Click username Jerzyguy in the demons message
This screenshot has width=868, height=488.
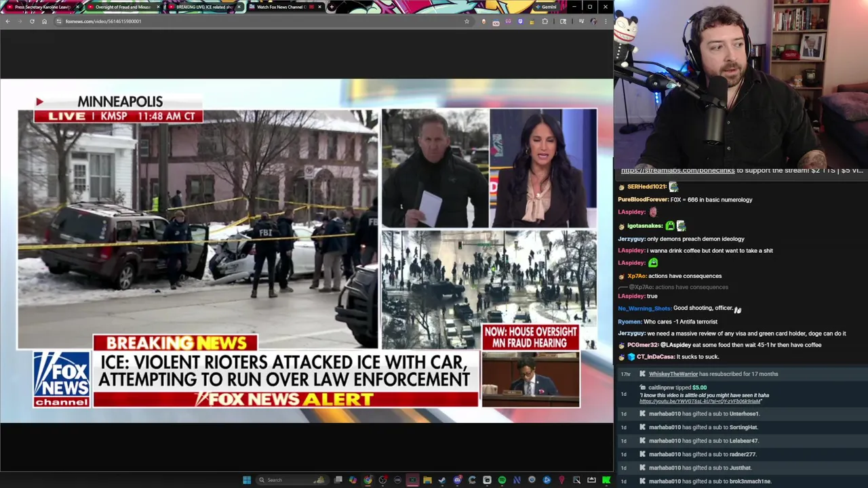(631, 239)
